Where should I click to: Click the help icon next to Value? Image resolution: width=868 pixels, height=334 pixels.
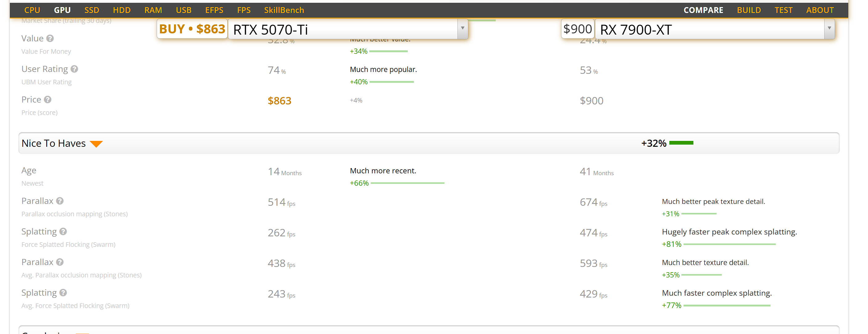(50, 38)
